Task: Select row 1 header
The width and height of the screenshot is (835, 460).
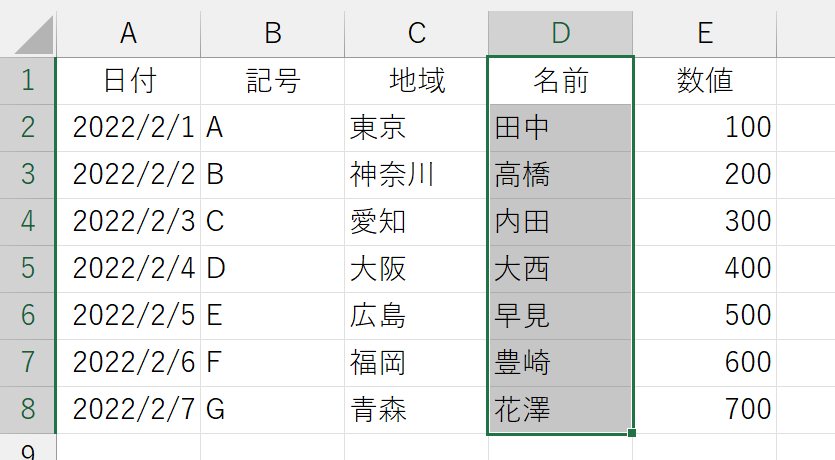Action: point(28,81)
